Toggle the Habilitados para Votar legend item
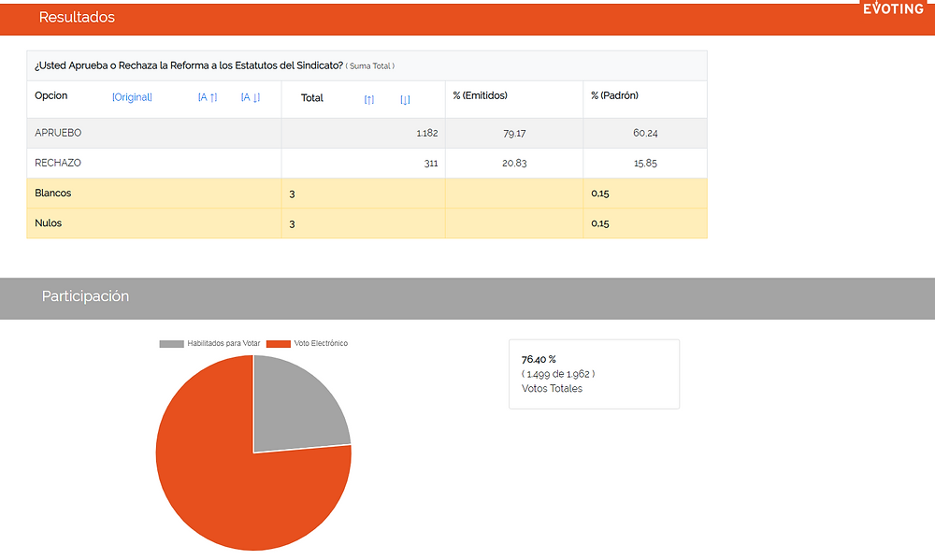935x560 pixels. click(209, 343)
